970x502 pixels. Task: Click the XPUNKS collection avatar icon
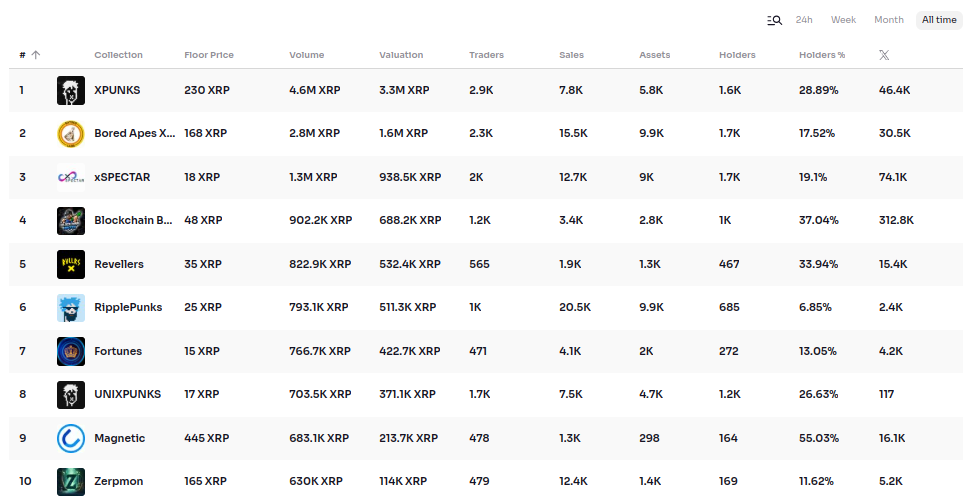(x=71, y=90)
